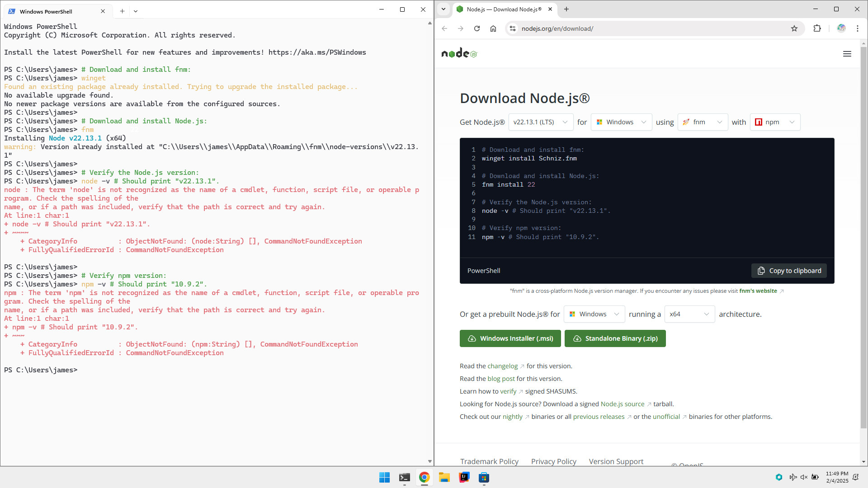Open prebuilt binary Windows OS dropdown

pos(594,314)
